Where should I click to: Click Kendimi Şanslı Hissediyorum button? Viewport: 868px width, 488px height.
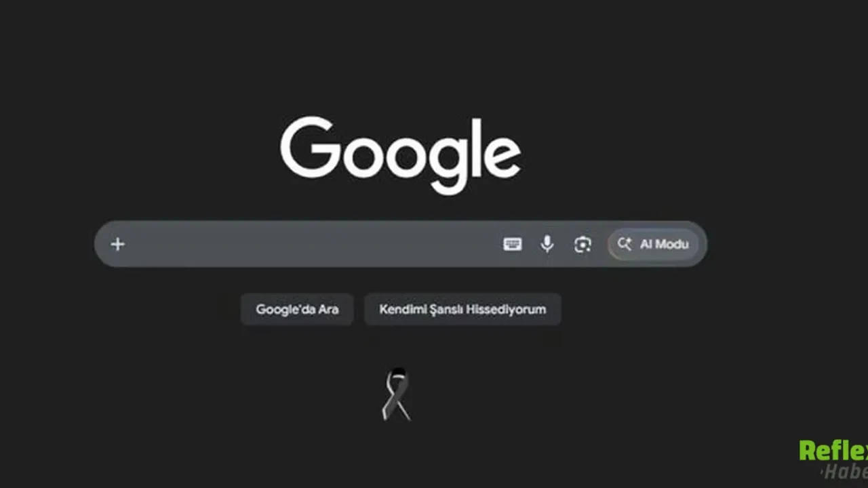pyautogui.click(x=462, y=309)
